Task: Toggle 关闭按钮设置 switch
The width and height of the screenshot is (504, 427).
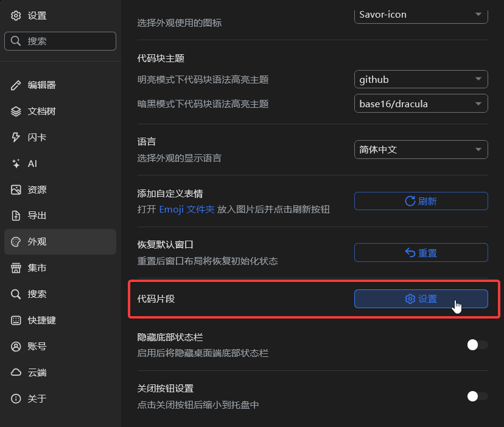Action: point(477,396)
